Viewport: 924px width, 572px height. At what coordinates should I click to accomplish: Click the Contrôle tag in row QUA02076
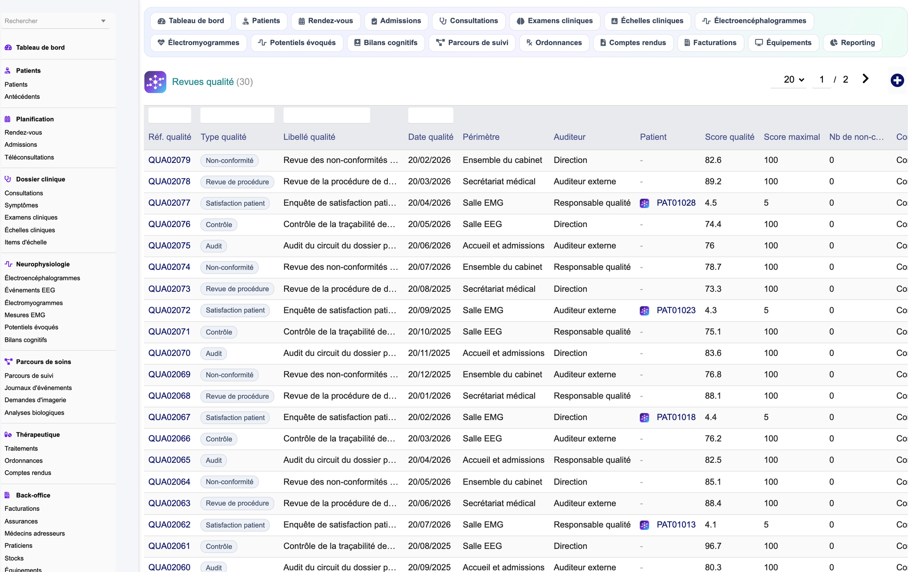[219, 225]
